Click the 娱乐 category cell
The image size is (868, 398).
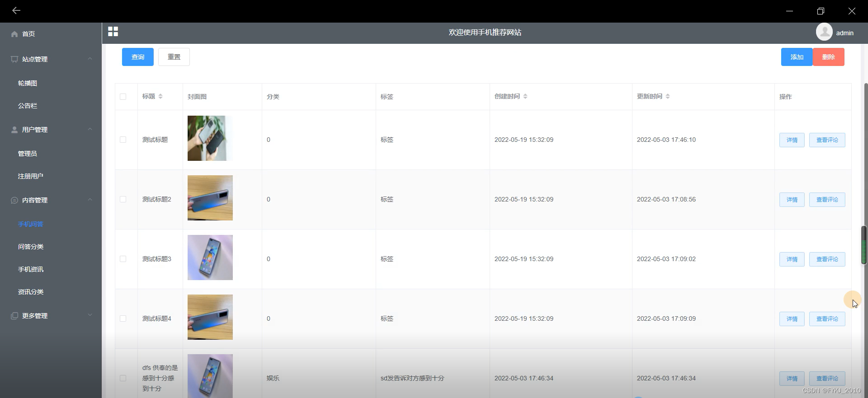(x=273, y=378)
